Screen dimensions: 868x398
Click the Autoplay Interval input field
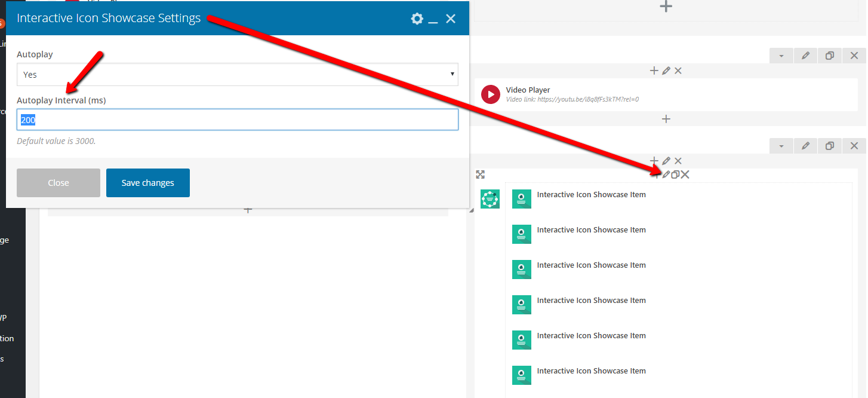click(x=237, y=120)
